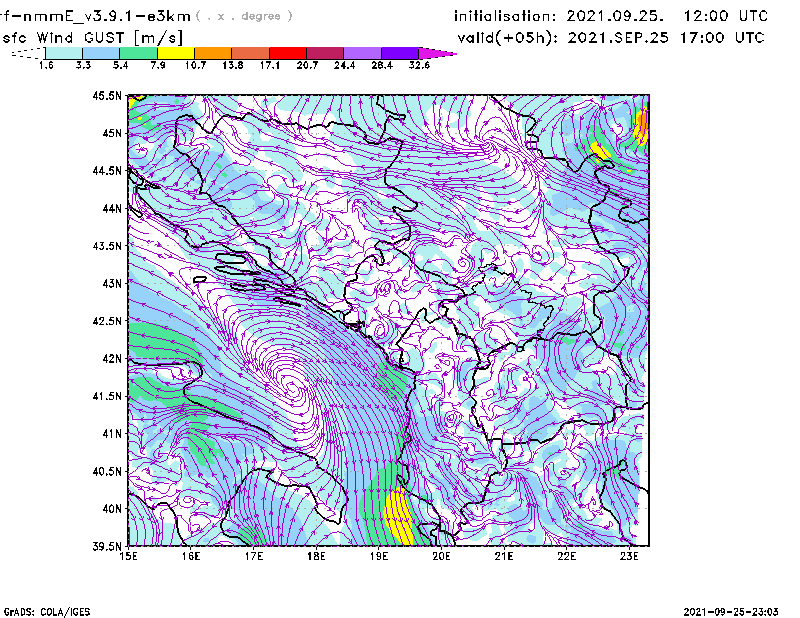The image size is (800, 618).
Task: Click the light cyan 1.6–3.3 legend swatch
Action: click(64, 53)
